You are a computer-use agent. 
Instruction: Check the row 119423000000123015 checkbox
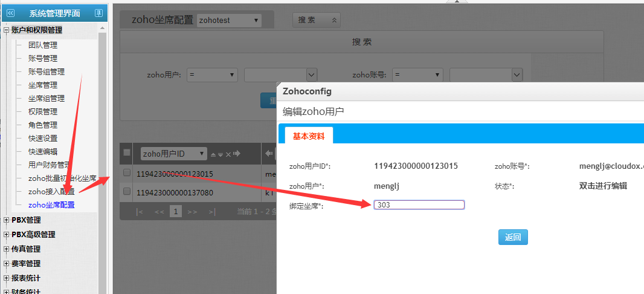click(x=127, y=173)
